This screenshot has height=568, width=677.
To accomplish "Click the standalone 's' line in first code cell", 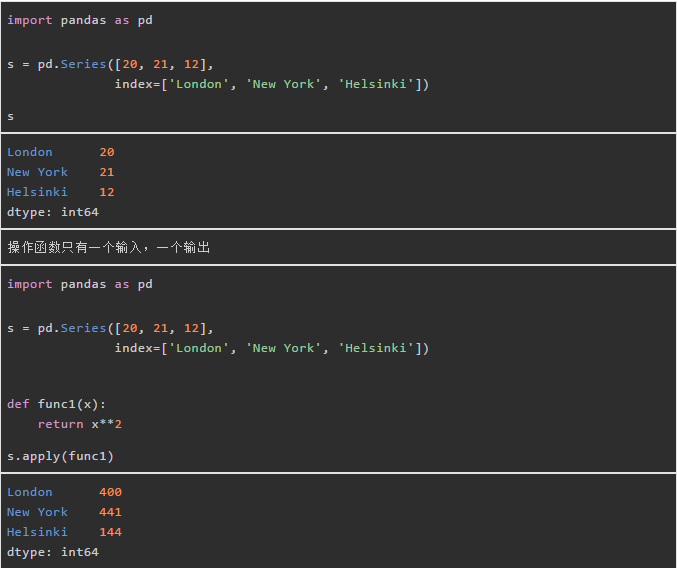I will tap(11, 116).
